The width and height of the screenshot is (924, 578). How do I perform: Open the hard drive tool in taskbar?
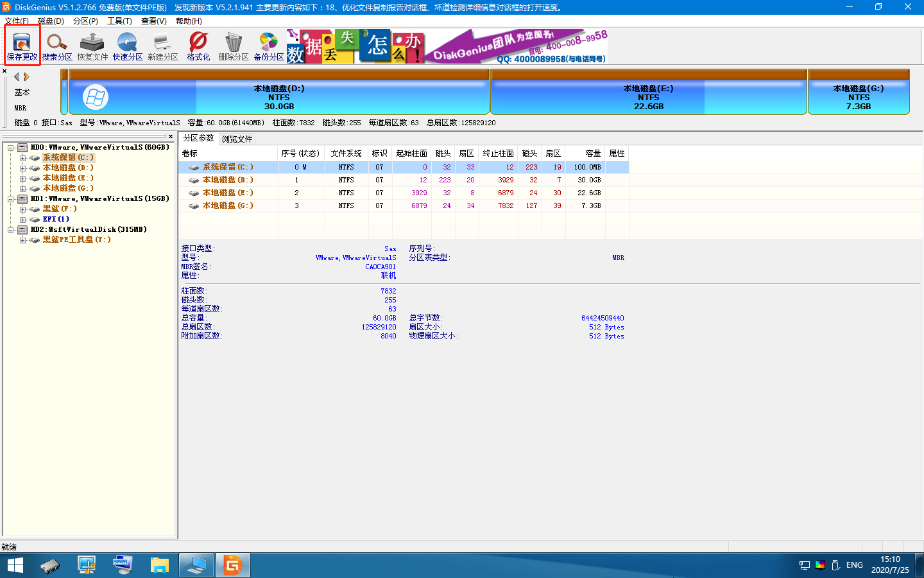point(50,565)
